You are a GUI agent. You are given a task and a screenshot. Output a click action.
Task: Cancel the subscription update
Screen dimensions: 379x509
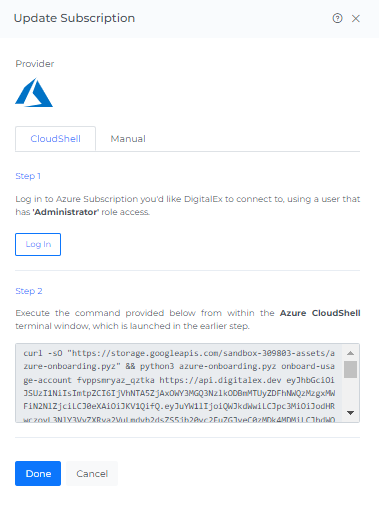[92, 473]
